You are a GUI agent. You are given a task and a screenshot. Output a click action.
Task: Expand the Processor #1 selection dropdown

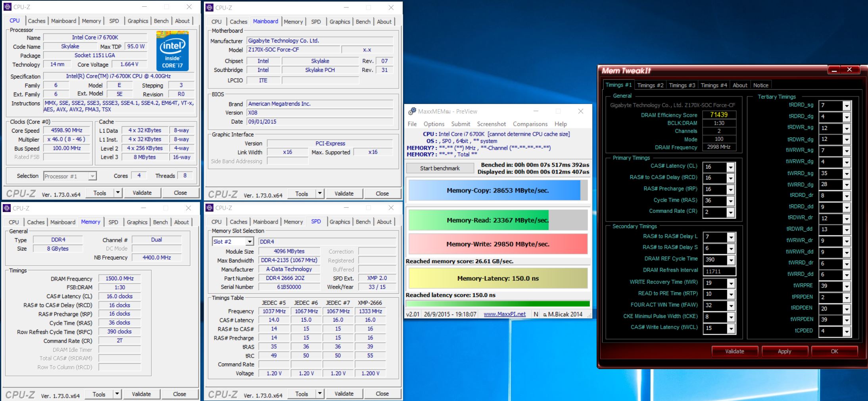(x=92, y=176)
